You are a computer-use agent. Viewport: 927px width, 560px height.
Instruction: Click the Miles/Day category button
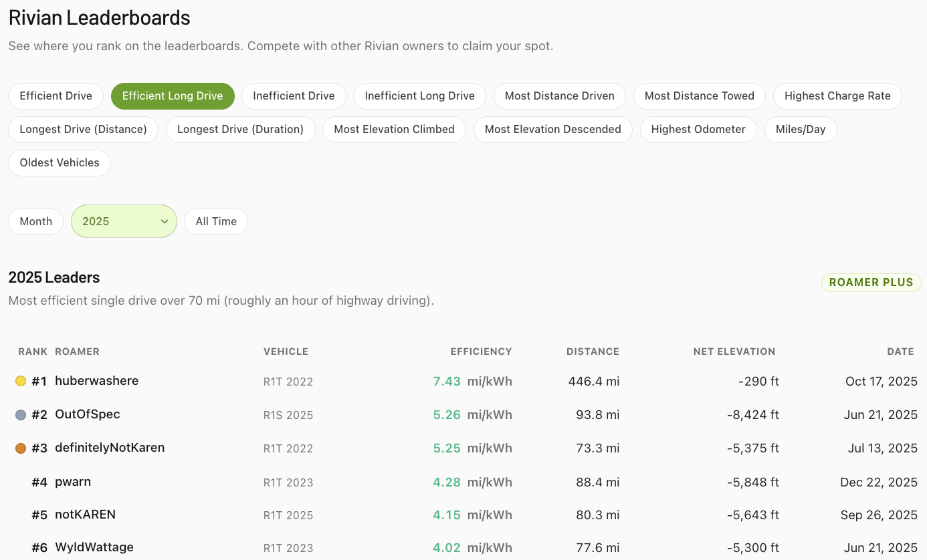pyautogui.click(x=800, y=129)
